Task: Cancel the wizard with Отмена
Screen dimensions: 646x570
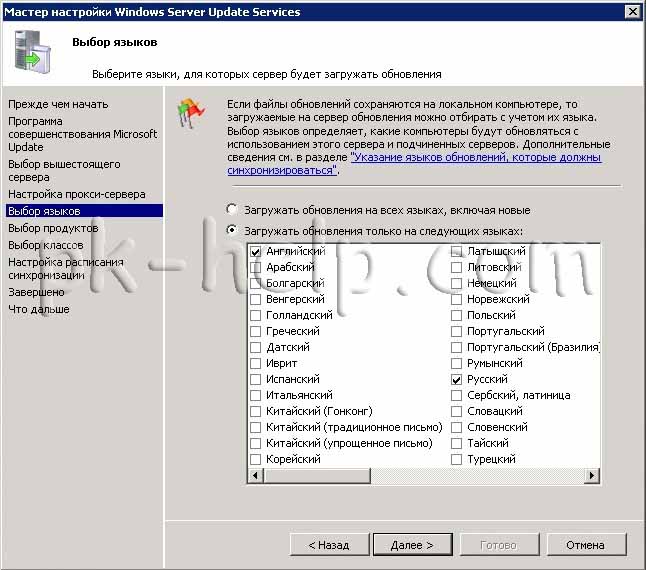Action: point(586,545)
